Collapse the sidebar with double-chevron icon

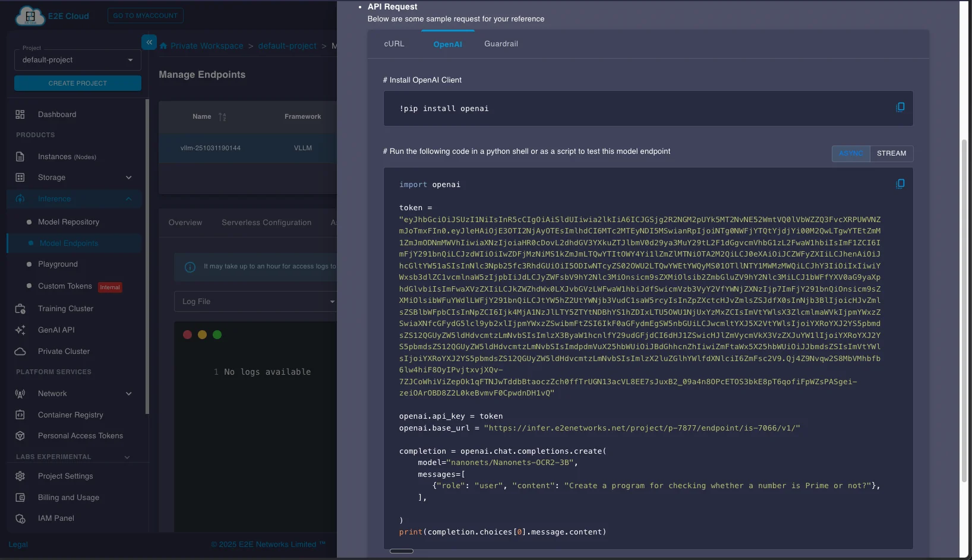149,42
